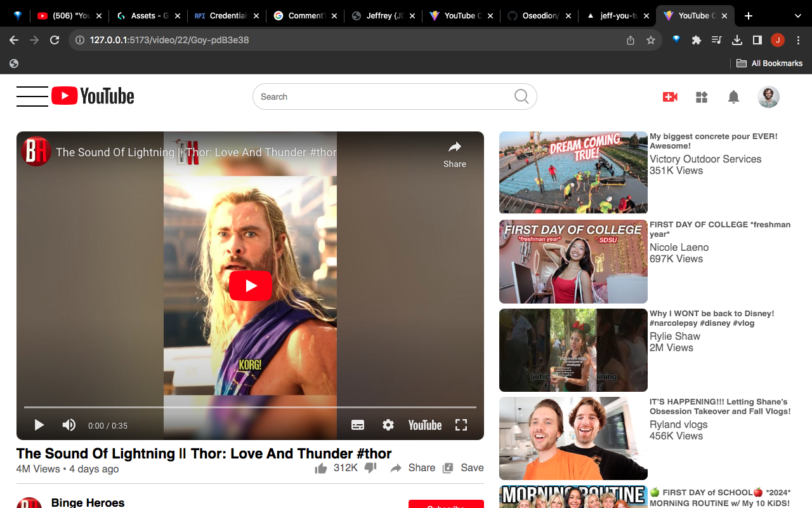Save the video to a playlist
This screenshot has height=508, width=812.
pos(463,468)
